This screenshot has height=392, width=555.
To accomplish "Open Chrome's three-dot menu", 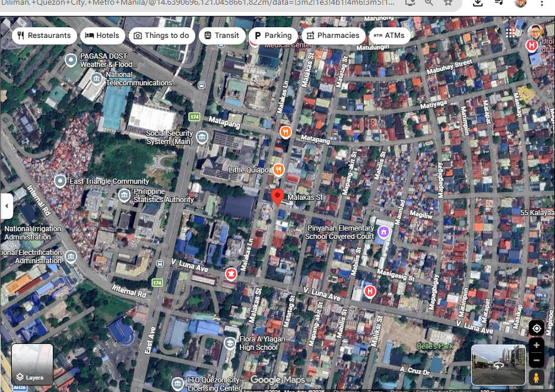I will [541, 3].
